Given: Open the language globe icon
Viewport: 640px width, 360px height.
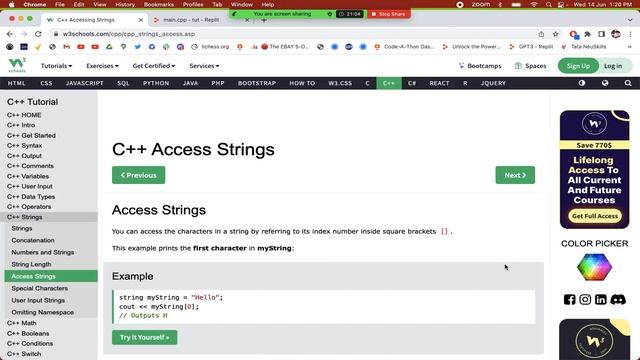Looking at the screenshot, I should (605, 83).
